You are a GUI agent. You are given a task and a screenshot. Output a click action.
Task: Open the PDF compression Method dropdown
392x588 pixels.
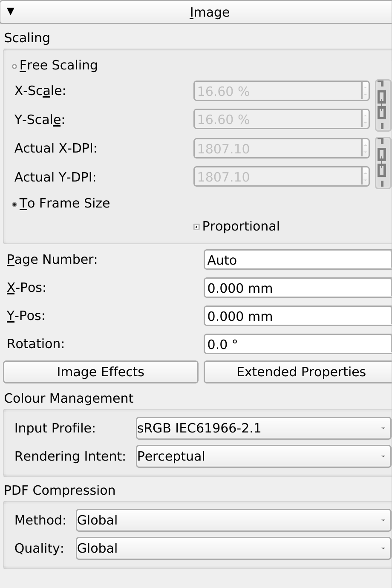[x=233, y=520]
